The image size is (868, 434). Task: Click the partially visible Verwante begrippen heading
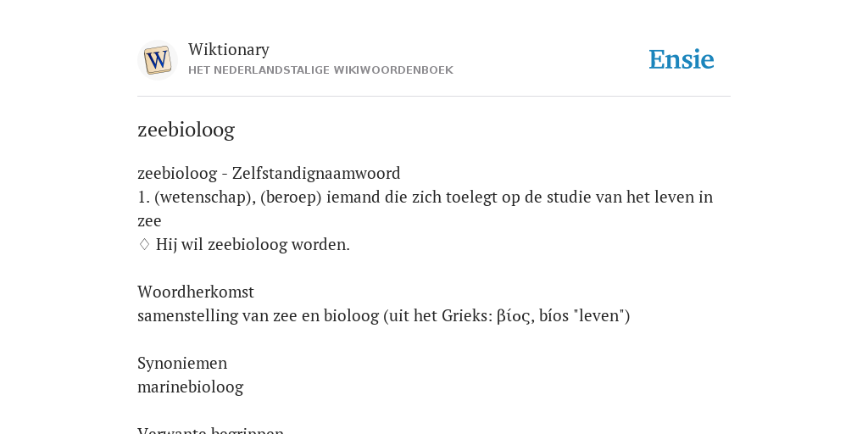pos(210,430)
